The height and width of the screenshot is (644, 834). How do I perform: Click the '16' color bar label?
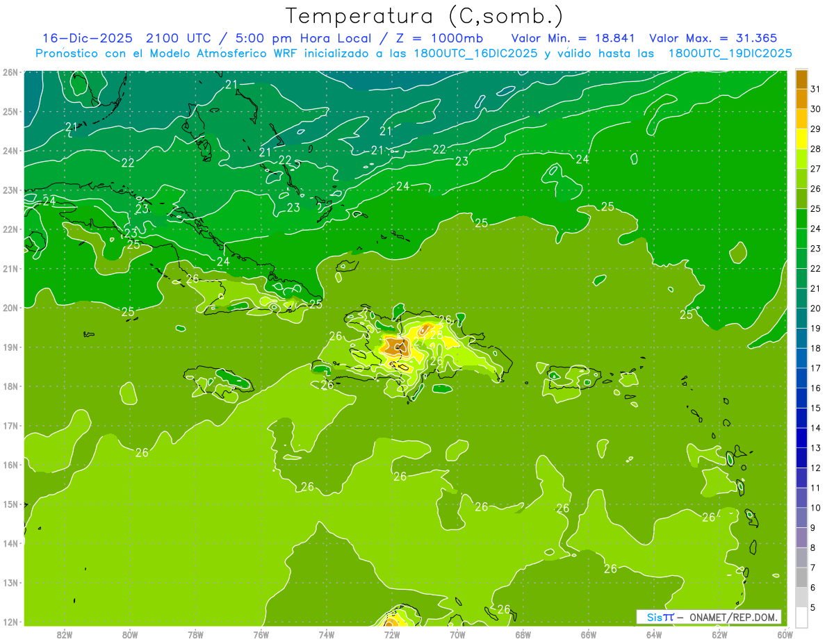click(815, 388)
